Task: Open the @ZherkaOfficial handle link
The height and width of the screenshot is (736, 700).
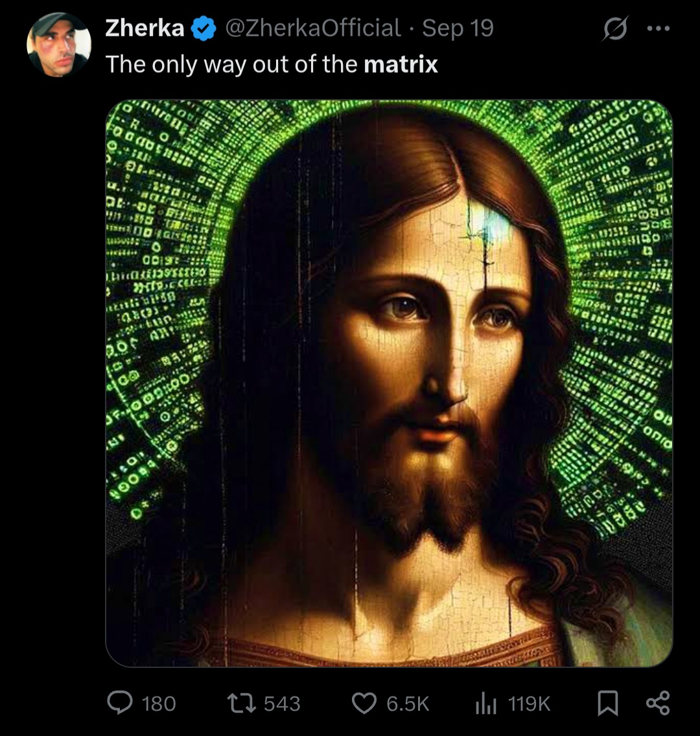Action: (x=312, y=28)
